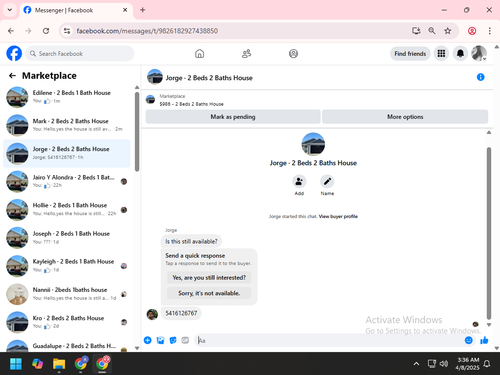Click the More options button
Image resolution: width=500 pixels, height=375 pixels.
405,117
